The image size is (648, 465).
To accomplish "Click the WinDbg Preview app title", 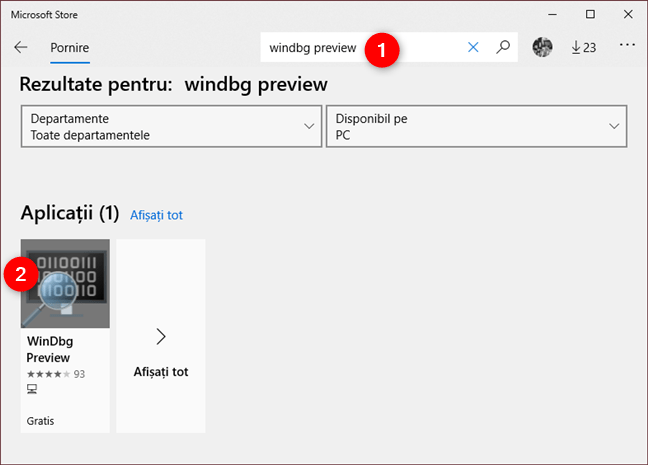I will click(x=50, y=349).
